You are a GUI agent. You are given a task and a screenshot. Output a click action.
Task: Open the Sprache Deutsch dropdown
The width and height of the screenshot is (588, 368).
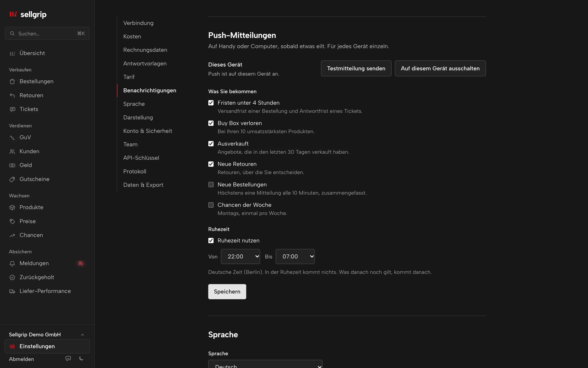265,364
